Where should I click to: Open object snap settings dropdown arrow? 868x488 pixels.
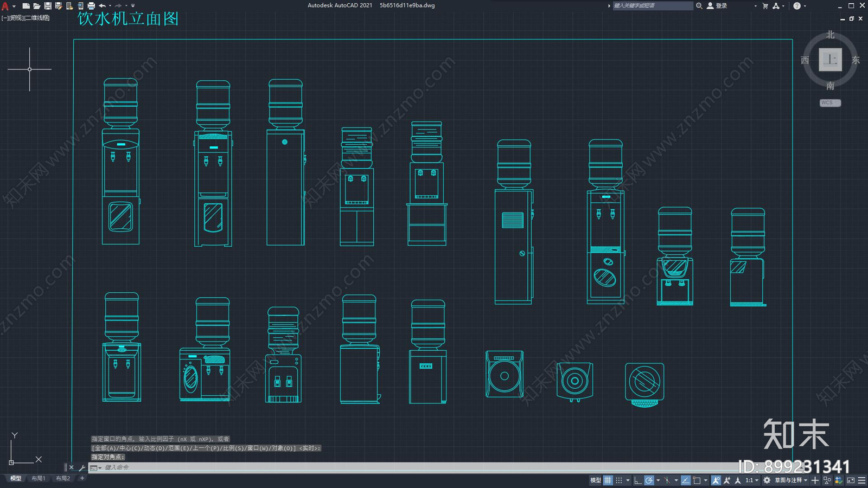coord(706,480)
